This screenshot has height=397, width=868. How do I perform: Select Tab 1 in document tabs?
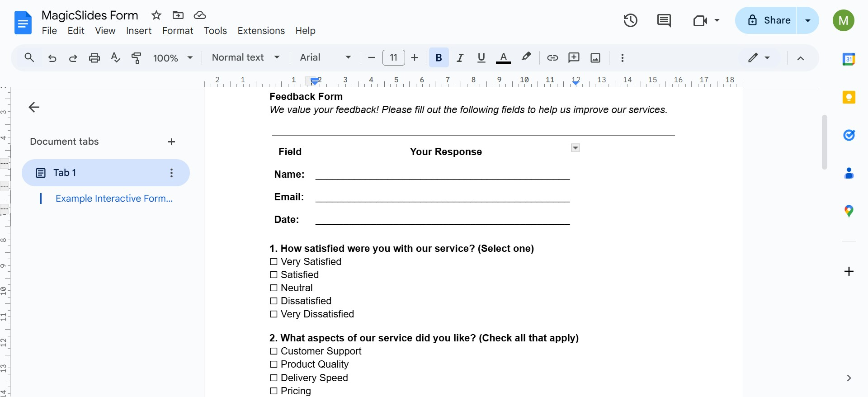point(106,173)
